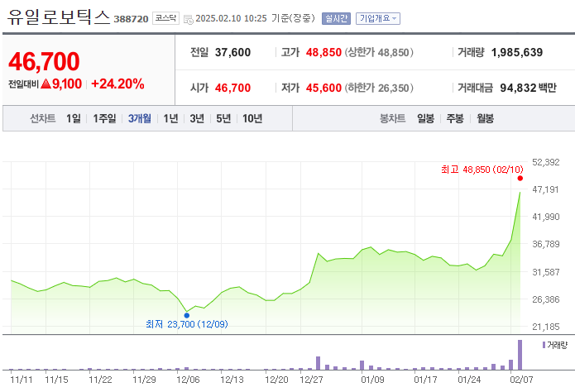Switch line chart to 1일

74,118
